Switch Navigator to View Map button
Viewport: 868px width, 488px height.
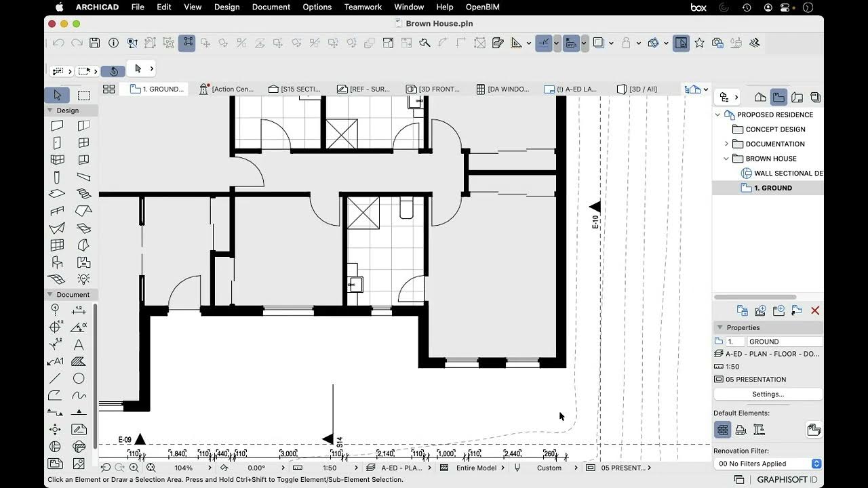(x=778, y=97)
